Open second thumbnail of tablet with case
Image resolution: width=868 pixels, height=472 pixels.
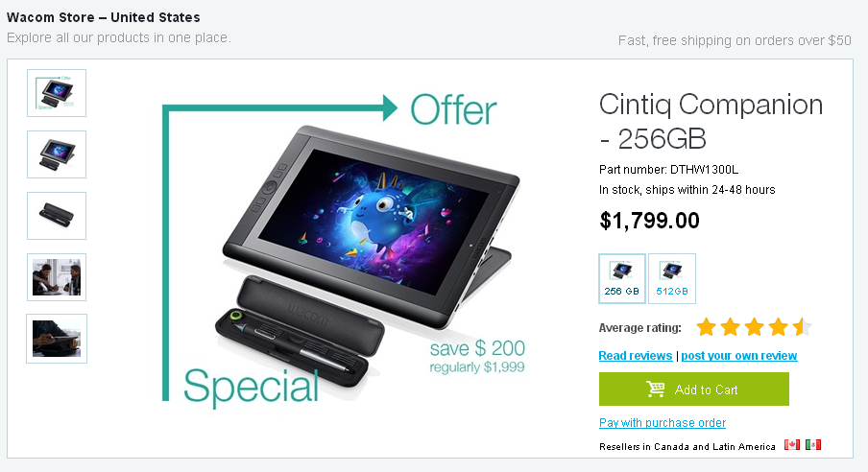pyautogui.click(x=57, y=154)
